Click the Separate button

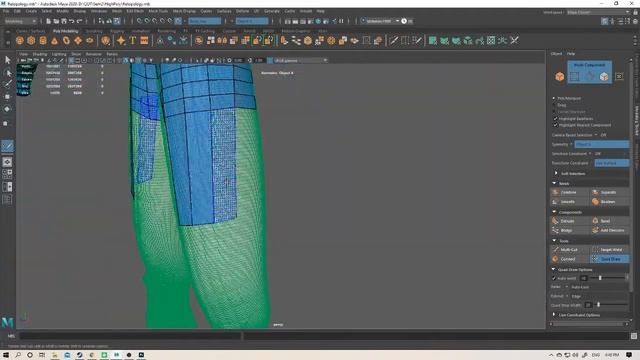point(610,192)
